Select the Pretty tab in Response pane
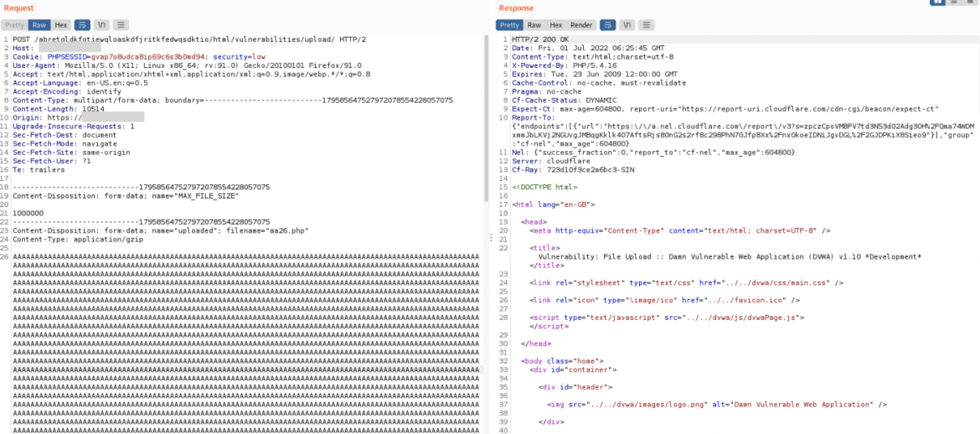Image resolution: width=980 pixels, height=434 pixels. click(509, 25)
